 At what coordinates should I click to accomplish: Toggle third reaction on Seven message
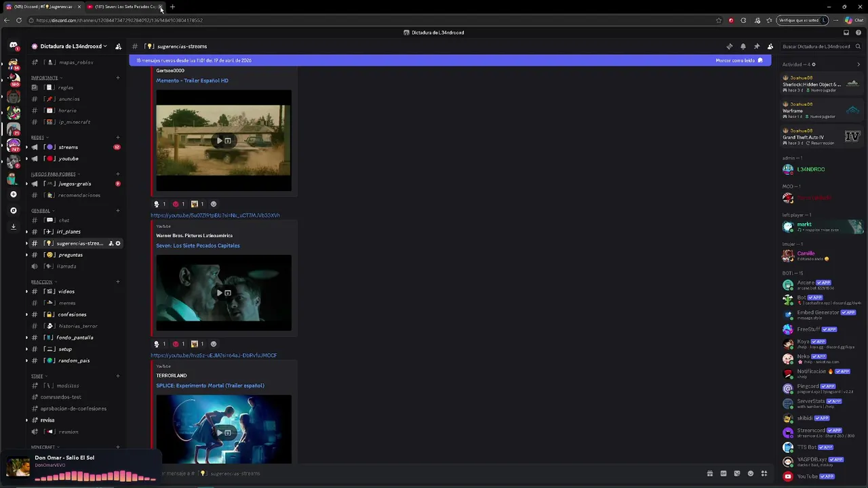(198, 344)
